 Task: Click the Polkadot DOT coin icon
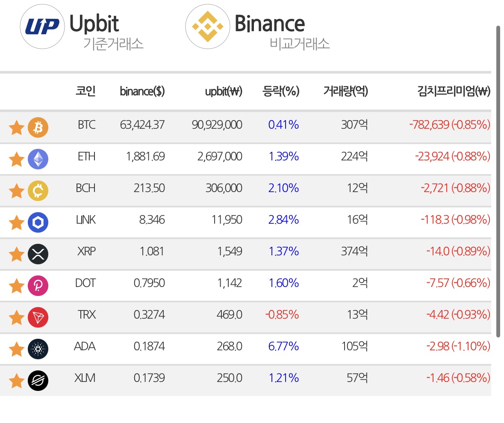click(x=38, y=286)
